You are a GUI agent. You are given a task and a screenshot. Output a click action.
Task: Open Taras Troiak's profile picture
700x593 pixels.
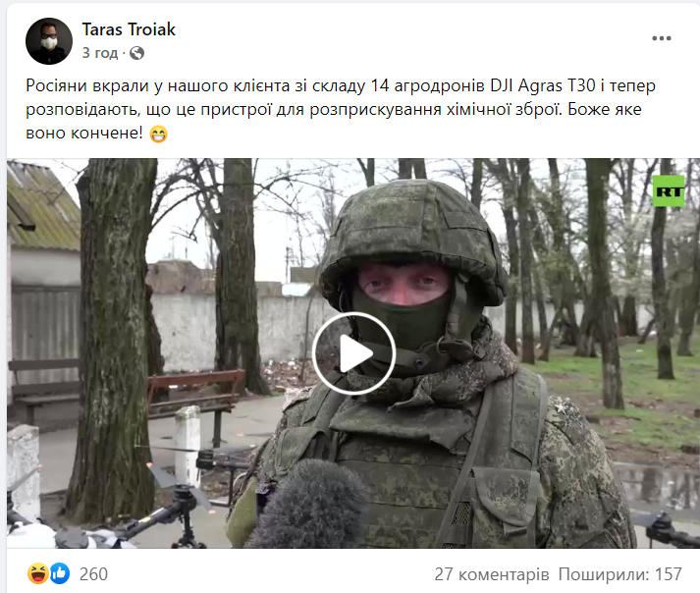pos(49,41)
